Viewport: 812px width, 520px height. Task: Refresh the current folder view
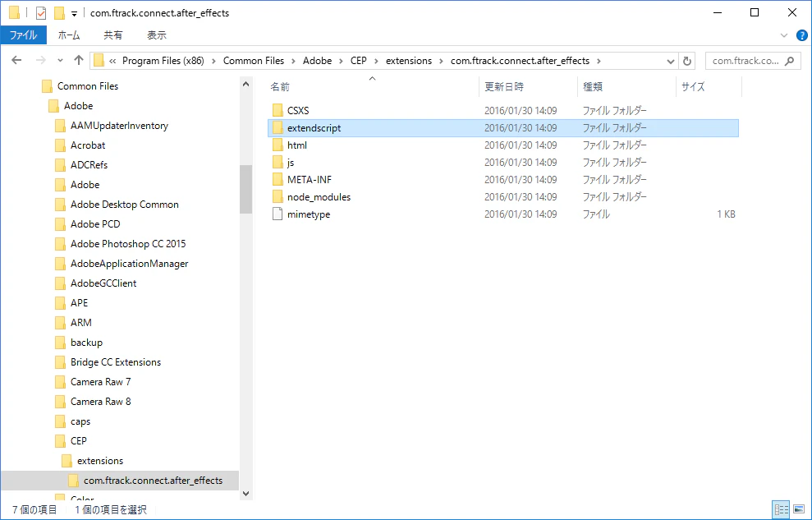point(687,61)
